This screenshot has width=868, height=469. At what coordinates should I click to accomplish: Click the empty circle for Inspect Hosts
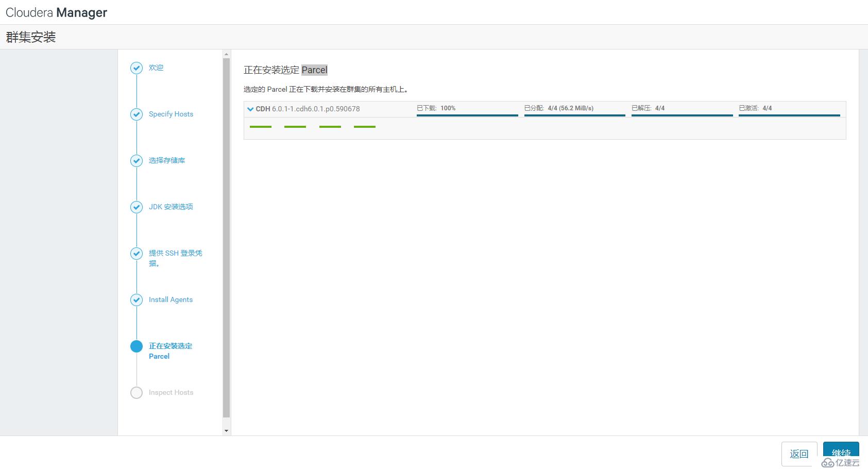(x=137, y=393)
